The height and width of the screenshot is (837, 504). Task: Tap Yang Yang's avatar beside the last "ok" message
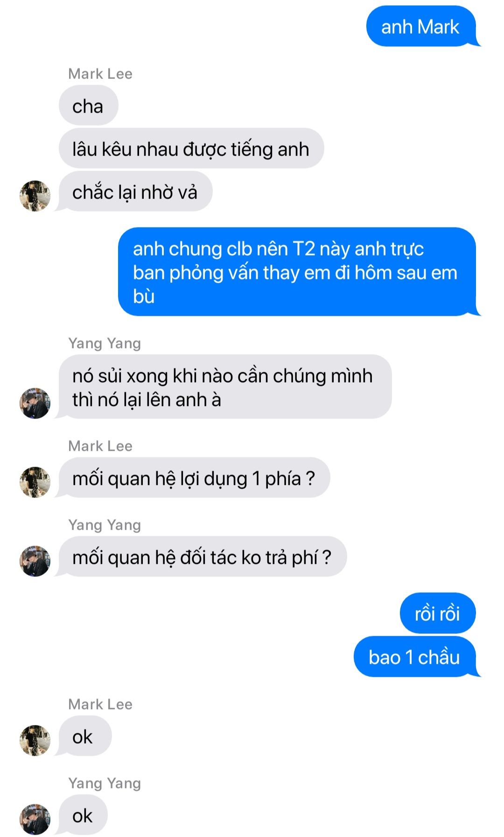click(35, 819)
